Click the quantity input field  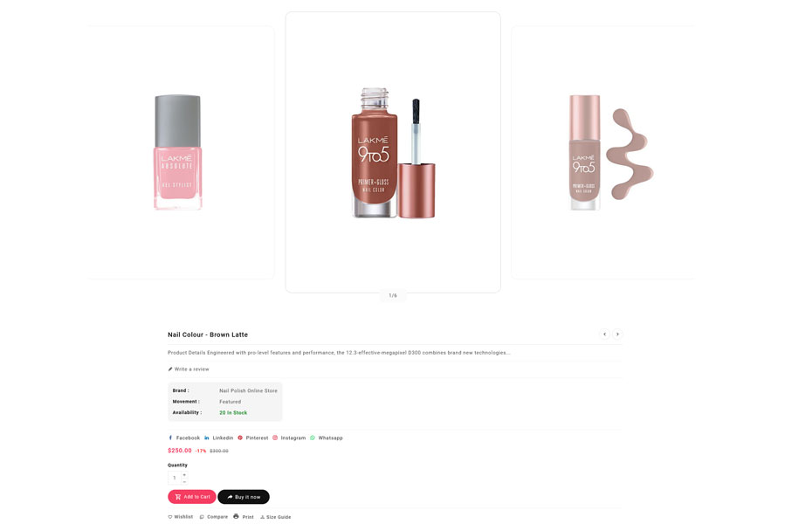click(x=175, y=478)
